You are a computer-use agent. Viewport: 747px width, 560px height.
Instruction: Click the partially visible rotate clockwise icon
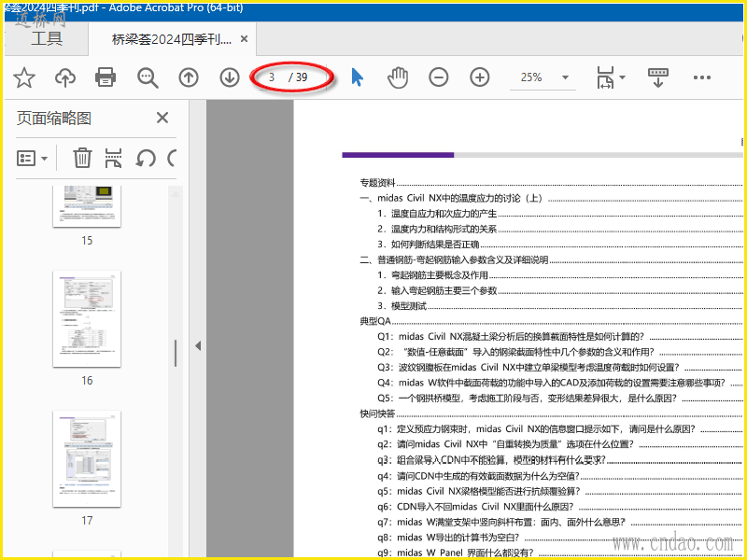172,158
